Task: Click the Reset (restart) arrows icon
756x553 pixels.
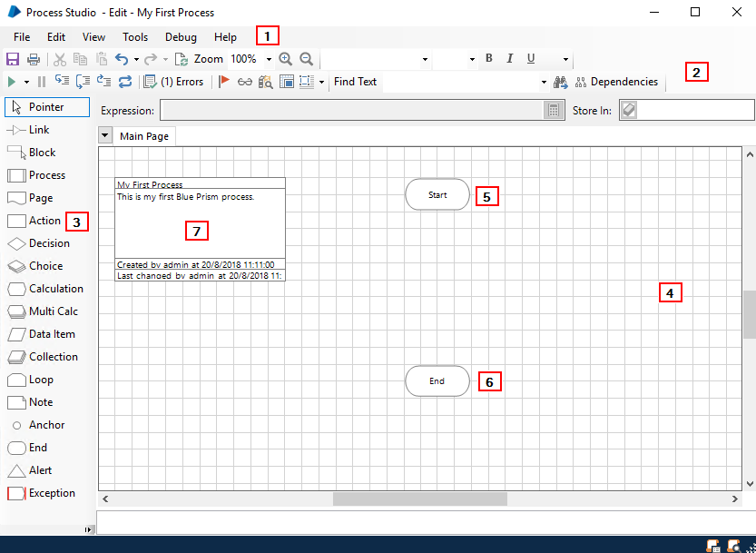Action: pos(125,82)
